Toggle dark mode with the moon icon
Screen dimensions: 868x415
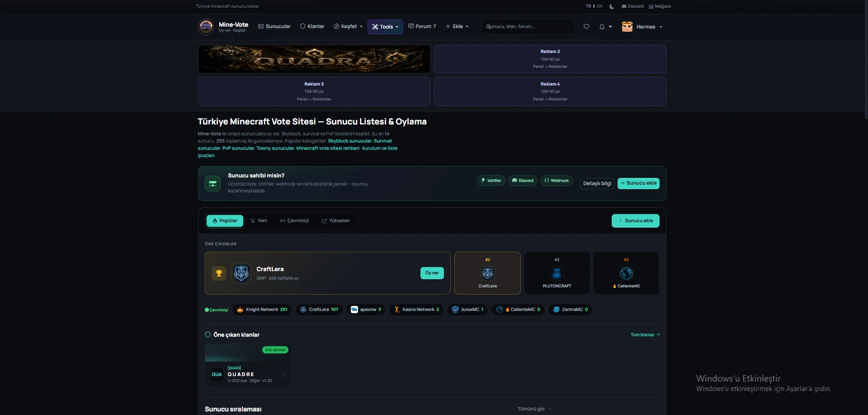pos(612,6)
